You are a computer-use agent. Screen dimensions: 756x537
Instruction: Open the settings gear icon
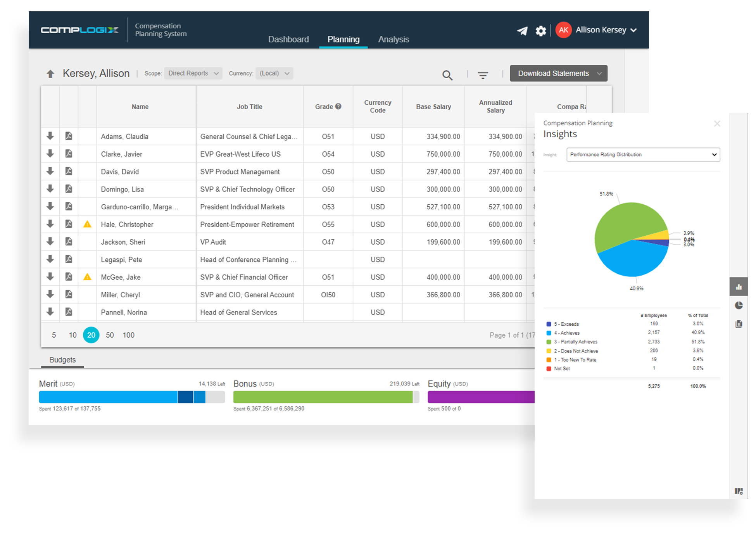coord(541,31)
